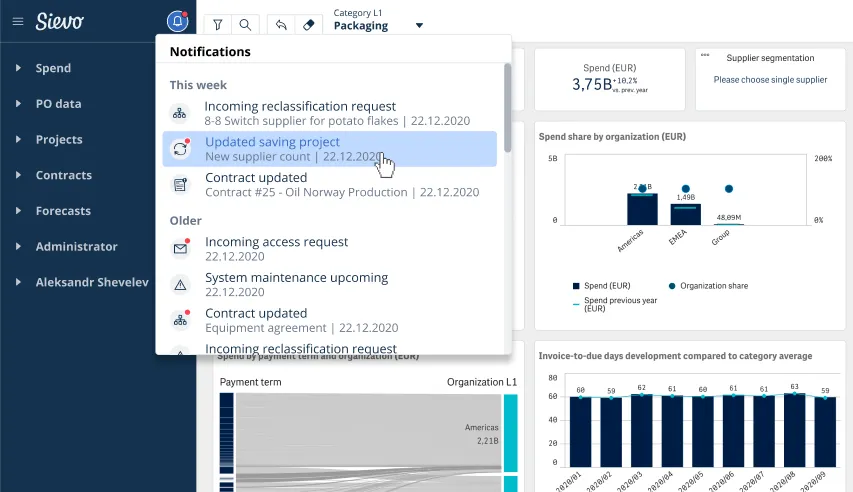Click the eraser clear selections icon
This screenshot has height=492, width=853.
pyautogui.click(x=309, y=25)
